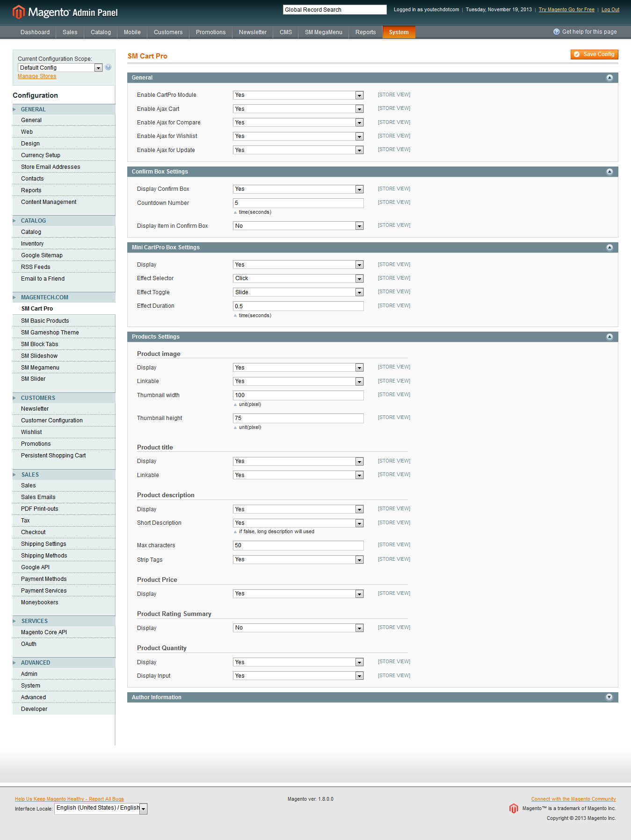631x840 pixels.
Task: Open the Customers top menu
Action: (x=168, y=32)
